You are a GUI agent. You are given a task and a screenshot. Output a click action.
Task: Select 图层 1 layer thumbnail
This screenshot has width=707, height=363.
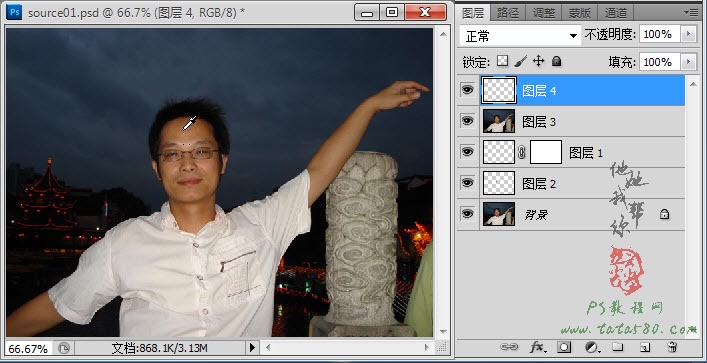(499, 152)
